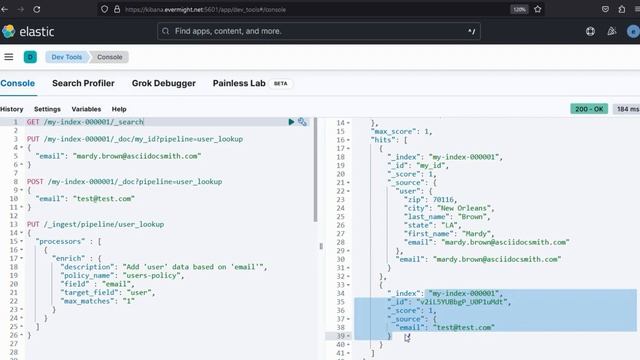
Task: Open the Pocket save icon
Action: pos(605,9)
